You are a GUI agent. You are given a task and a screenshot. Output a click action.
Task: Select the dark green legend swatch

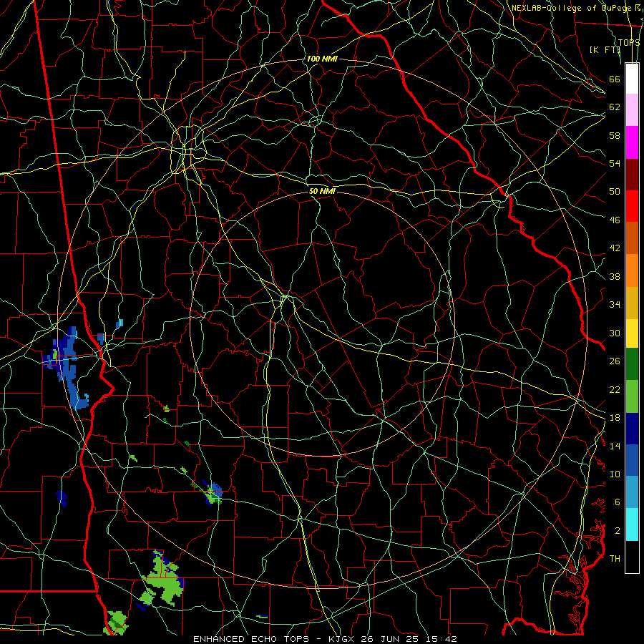(632, 364)
